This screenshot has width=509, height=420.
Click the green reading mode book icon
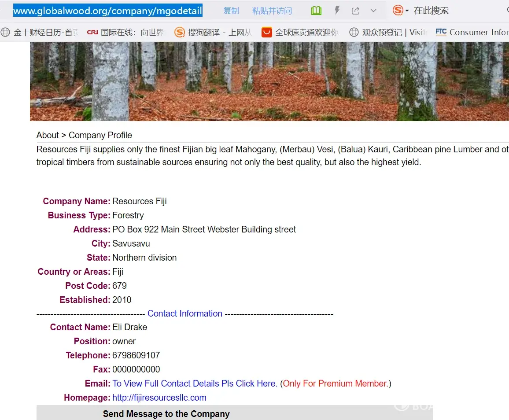[x=316, y=11]
